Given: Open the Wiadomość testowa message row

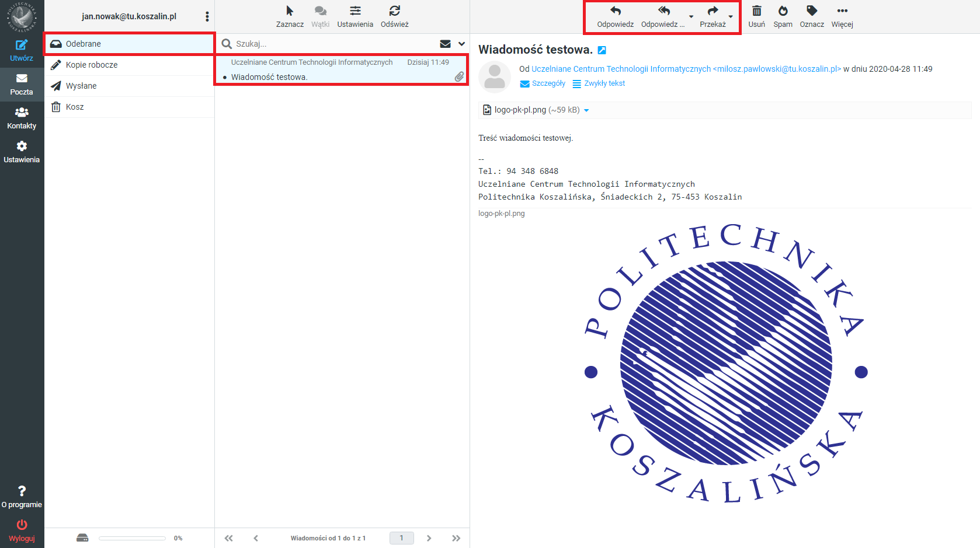Looking at the screenshot, I should click(341, 69).
